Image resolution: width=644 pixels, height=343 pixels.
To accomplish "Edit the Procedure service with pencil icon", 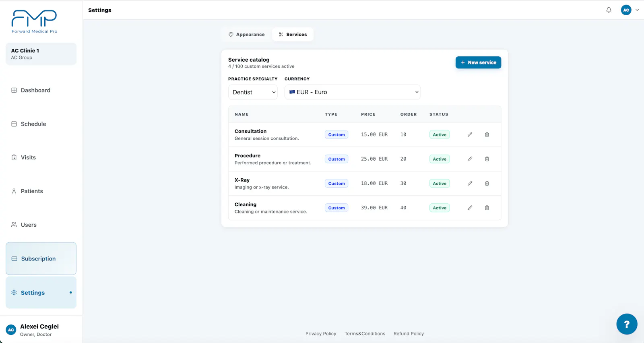I will pos(470,159).
